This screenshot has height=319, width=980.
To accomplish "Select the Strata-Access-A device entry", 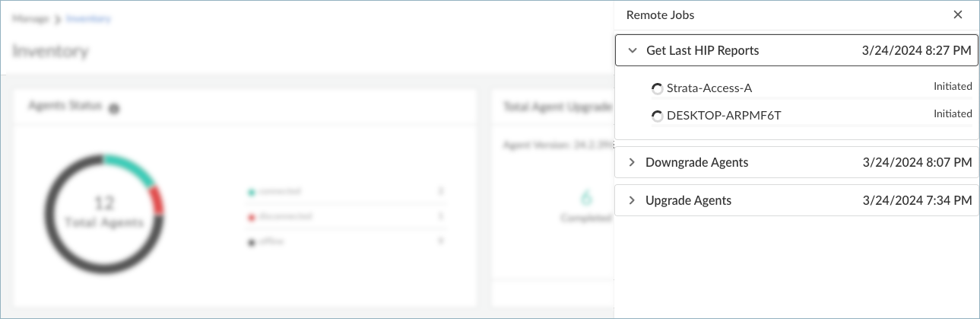I will click(x=709, y=88).
